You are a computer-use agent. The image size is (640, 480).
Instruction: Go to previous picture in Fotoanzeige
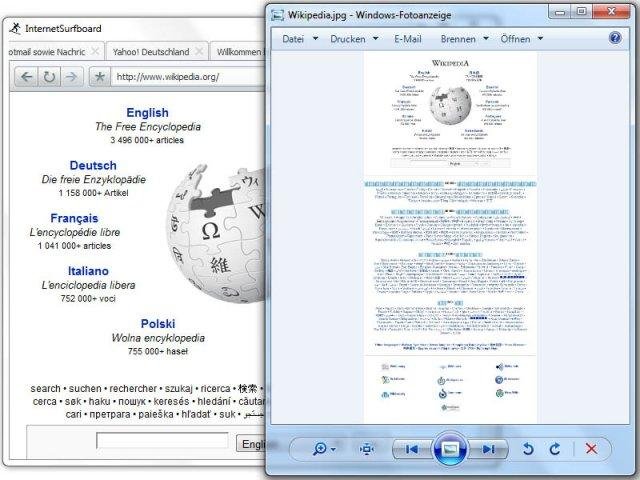(x=412, y=449)
